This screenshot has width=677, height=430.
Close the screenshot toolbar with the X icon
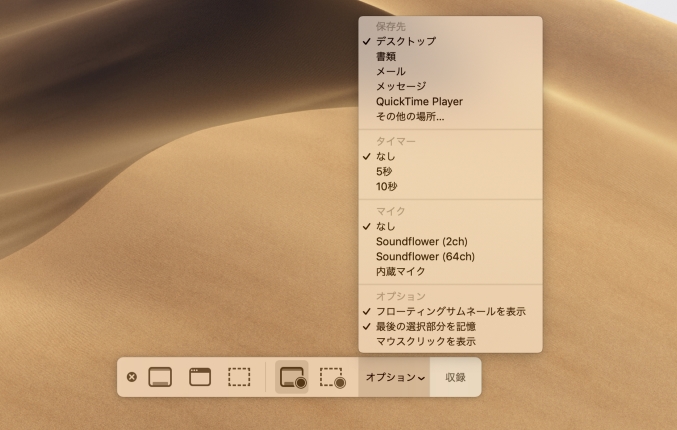(x=132, y=377)
